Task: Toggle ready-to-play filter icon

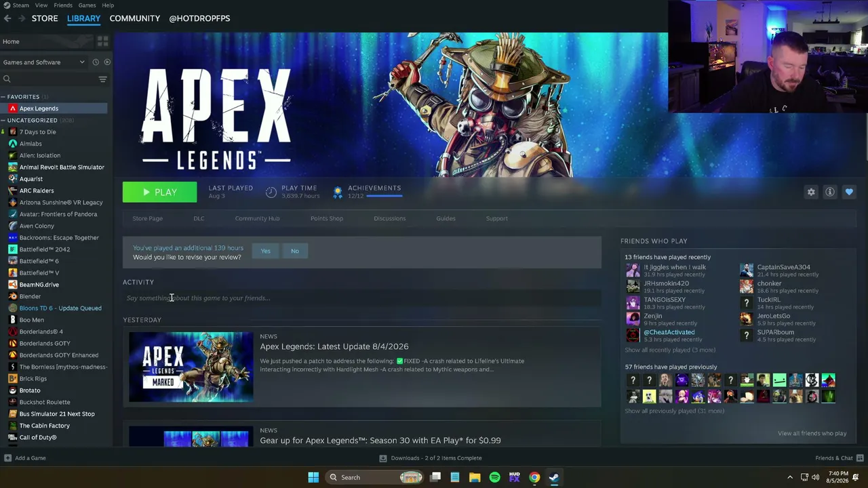Action: click(107, 62)
